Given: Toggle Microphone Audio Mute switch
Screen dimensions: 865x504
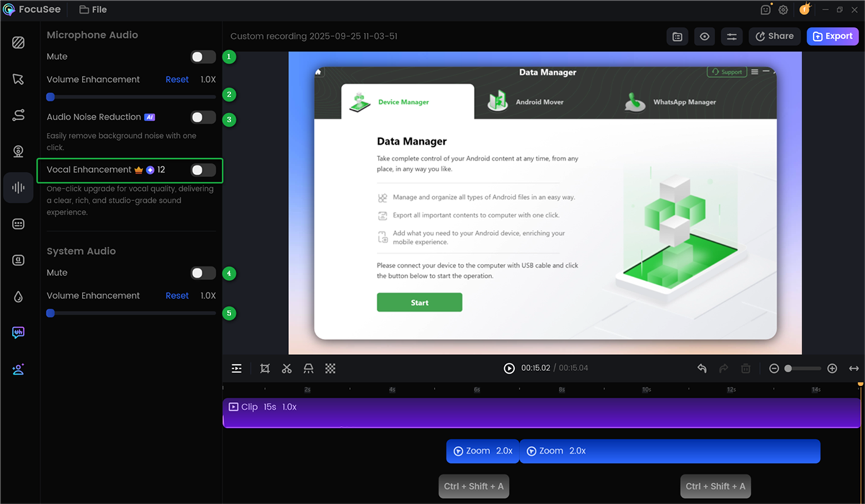Looking at the screenshot, I should click(x=203, y=57).
